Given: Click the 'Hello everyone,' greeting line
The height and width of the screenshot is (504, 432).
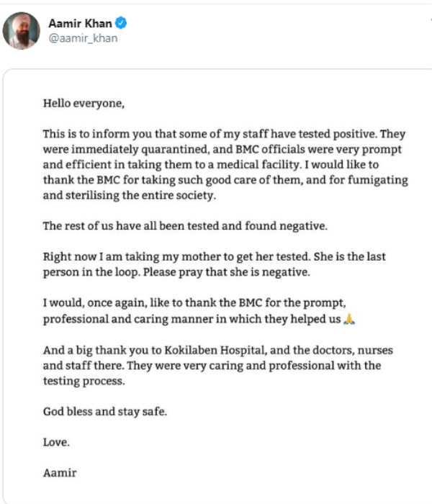Looking at the screenshot, I should tap(84, 104).
